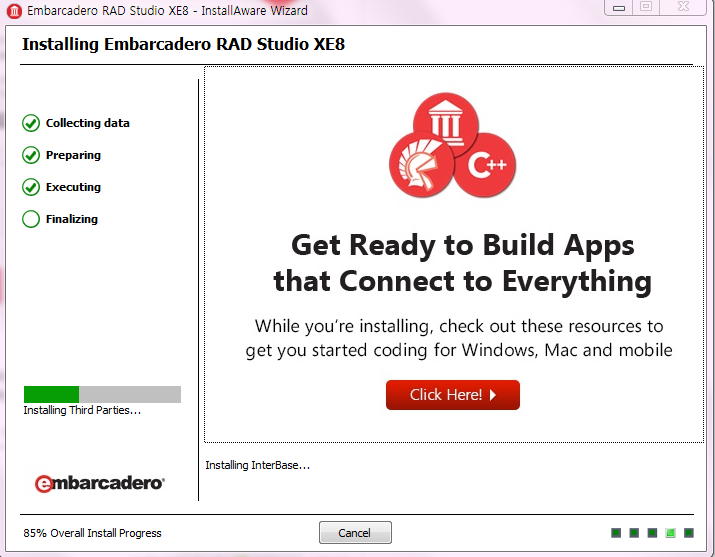The image size is (715, 557).
Task: Click the empty circle beside Finalizing
Action: (31, 219)
